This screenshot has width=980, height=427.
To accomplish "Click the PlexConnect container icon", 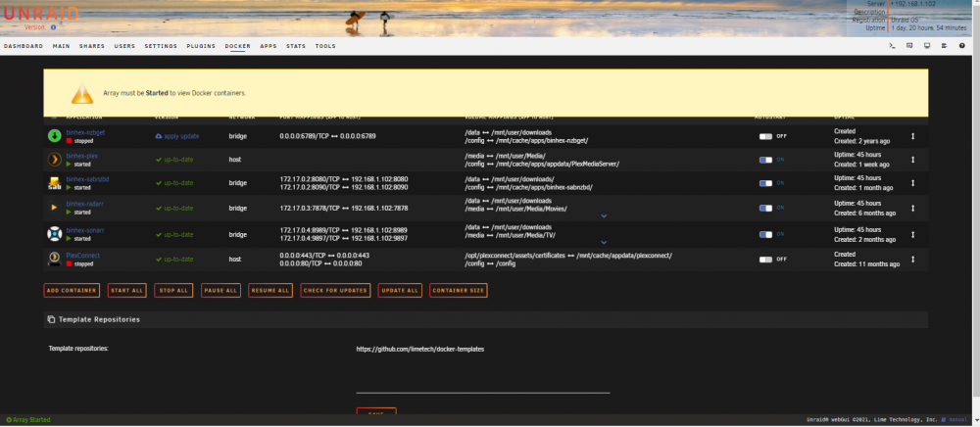I will point(54,260).
